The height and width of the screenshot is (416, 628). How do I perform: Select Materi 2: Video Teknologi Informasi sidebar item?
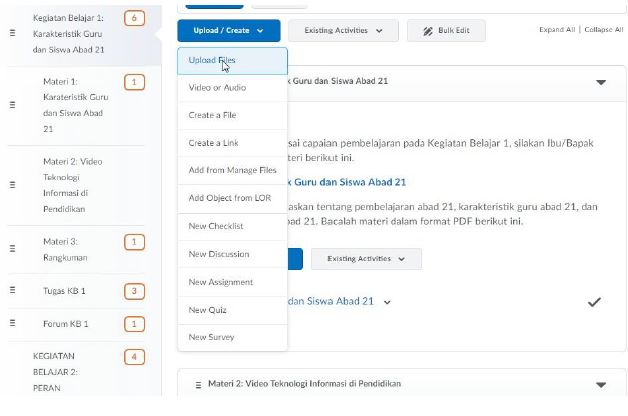72,185
